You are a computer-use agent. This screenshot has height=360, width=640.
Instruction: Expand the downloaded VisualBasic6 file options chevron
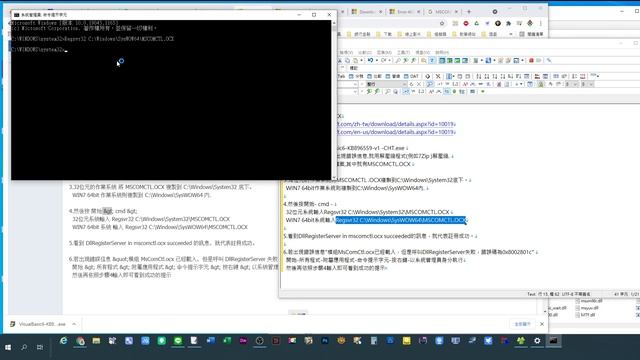click(74, 324)
